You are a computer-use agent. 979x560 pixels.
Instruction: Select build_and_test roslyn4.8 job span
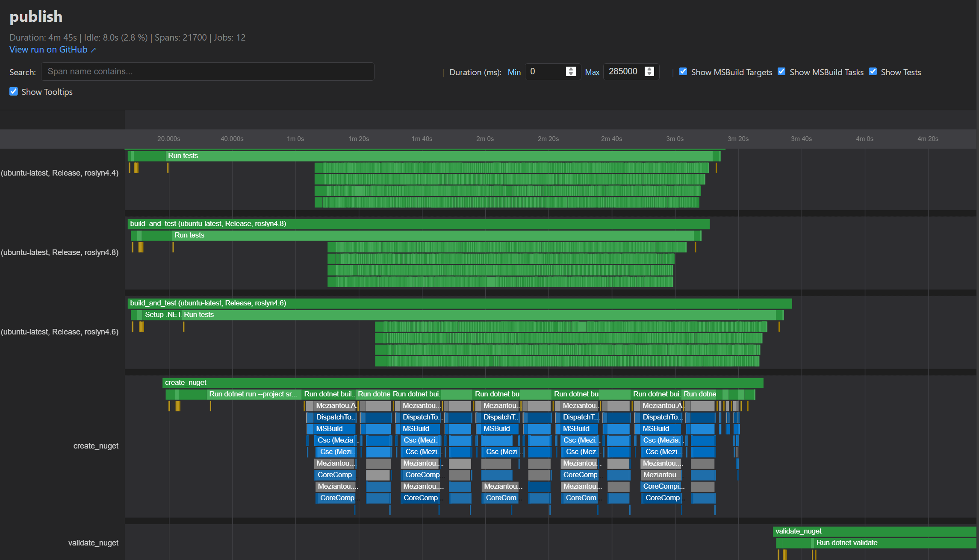(x=419, y=224)
